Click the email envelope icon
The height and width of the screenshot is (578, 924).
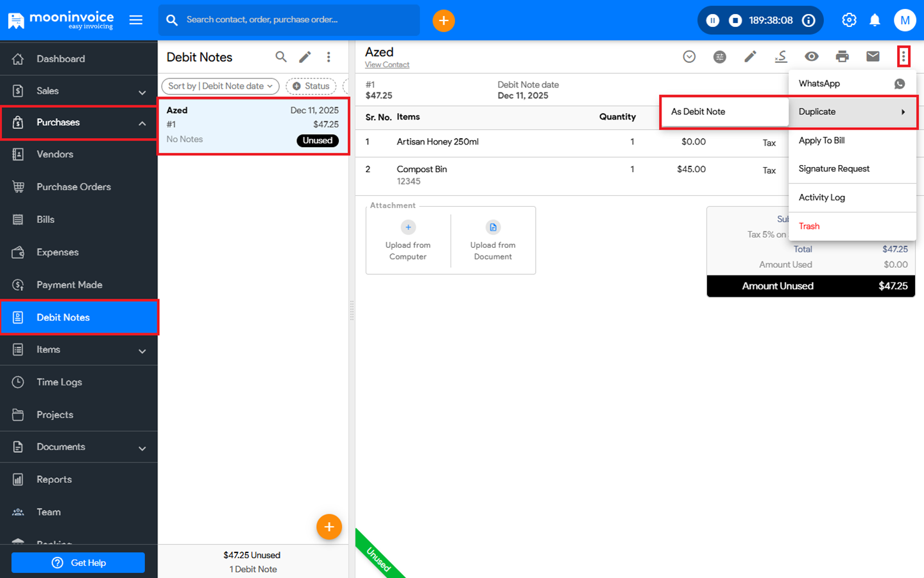tap(873, 57)
